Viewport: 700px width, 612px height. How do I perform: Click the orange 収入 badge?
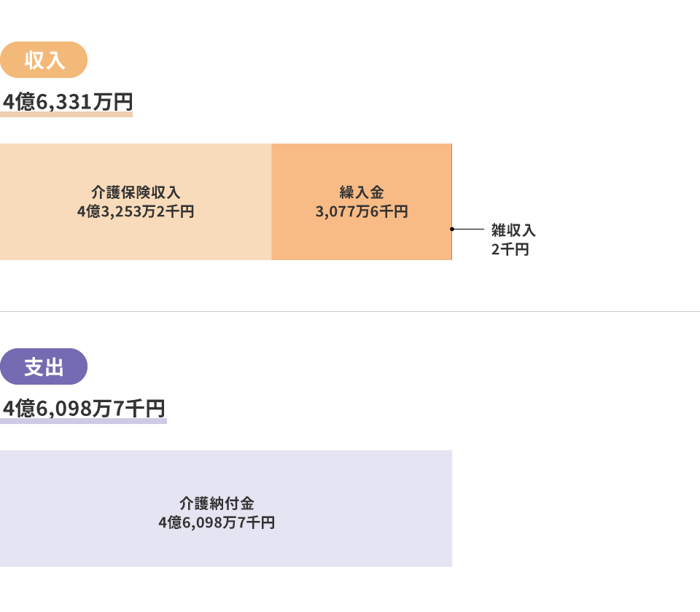coord(44,60)
